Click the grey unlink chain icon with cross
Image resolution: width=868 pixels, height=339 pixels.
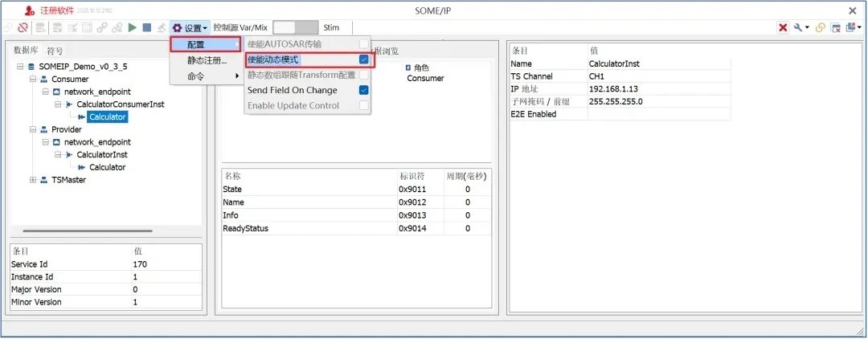point(117,27)
